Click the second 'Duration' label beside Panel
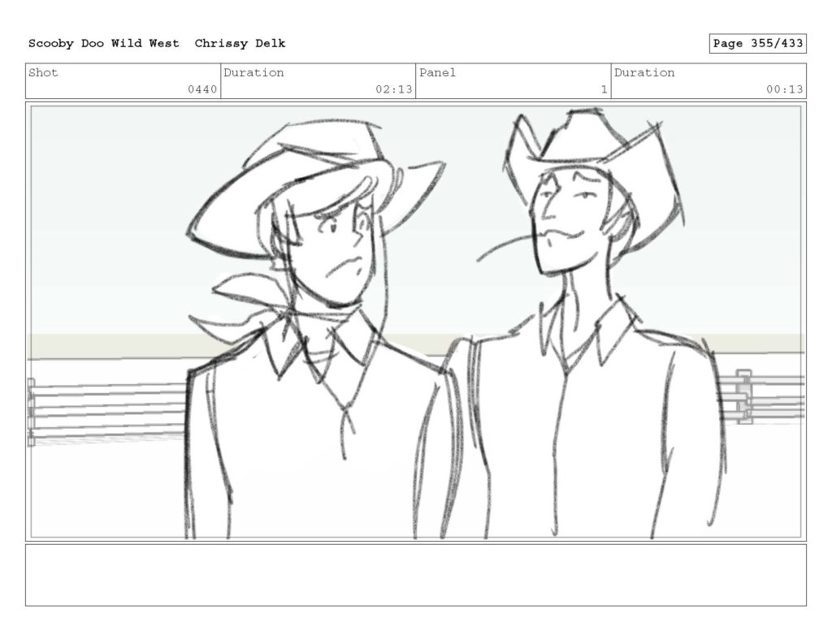 [x=644, y=72]
